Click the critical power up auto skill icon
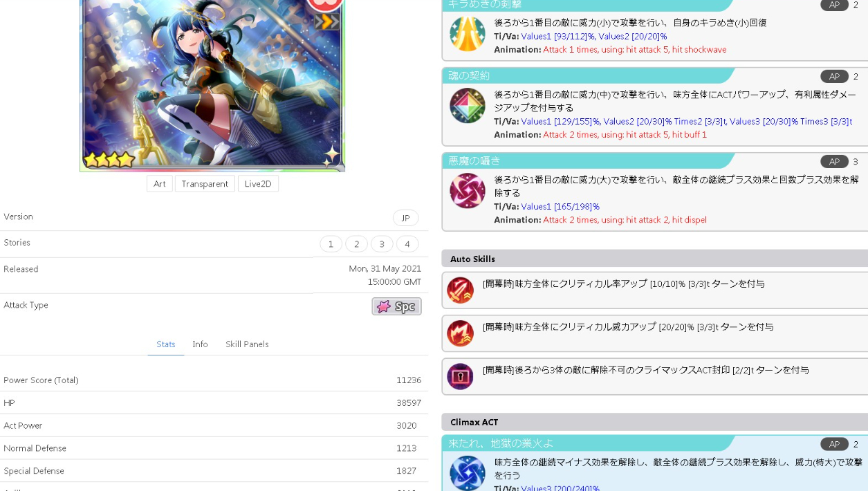Viewport: 868px width, 491px height. tap(461, 333)
